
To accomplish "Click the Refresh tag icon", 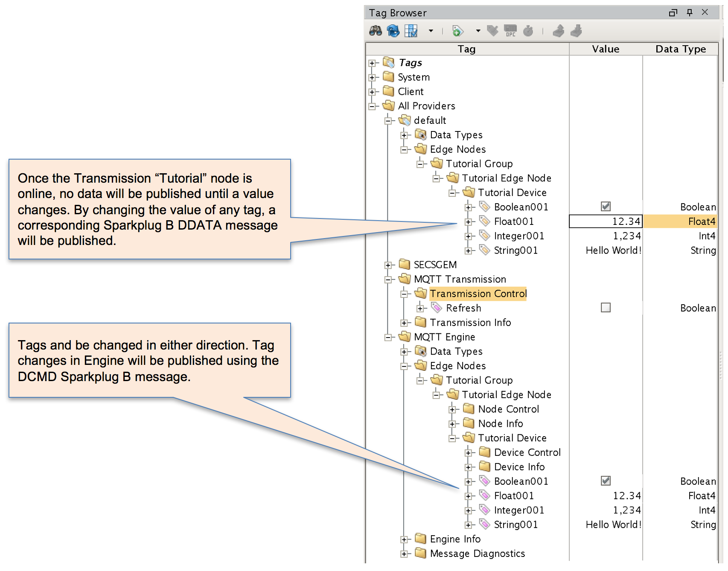I will [437, 308].
